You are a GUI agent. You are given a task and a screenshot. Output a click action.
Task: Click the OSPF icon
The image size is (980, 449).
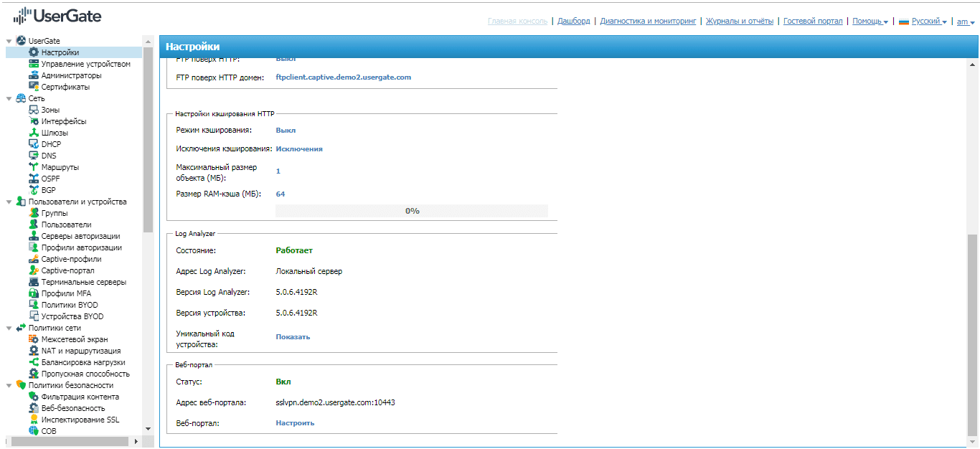point(34,179)
